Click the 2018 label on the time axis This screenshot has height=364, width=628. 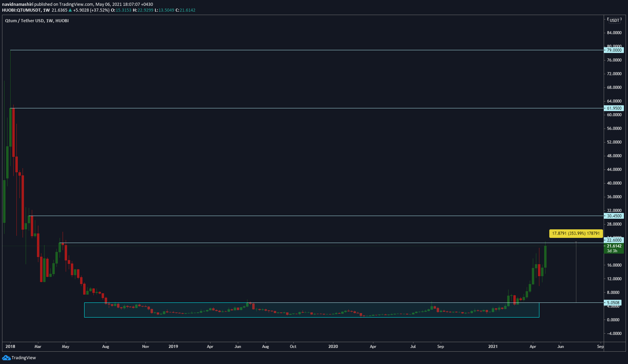coord(11,346)
